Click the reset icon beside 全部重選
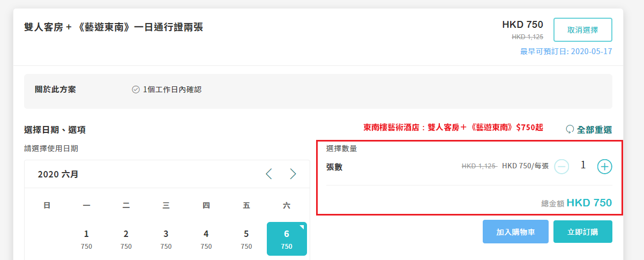Image resolution: width=644 pixels, height=260 pixels. point(570,130)
